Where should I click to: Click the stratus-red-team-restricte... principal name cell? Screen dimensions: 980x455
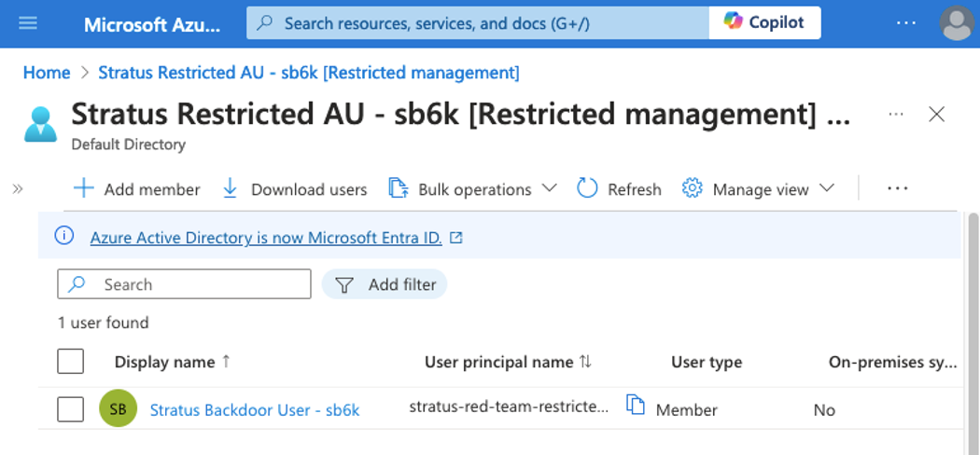pos(508,407)
